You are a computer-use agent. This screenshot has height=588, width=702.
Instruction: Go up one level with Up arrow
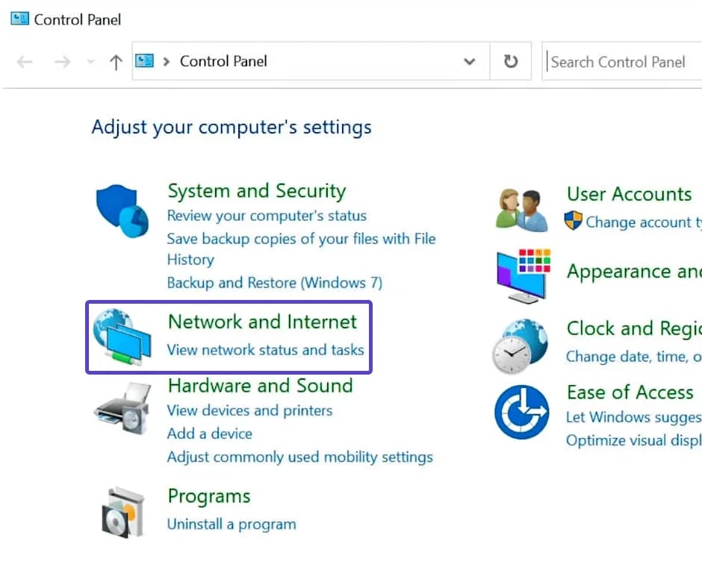pyautogui.click(x=115, y=62)
